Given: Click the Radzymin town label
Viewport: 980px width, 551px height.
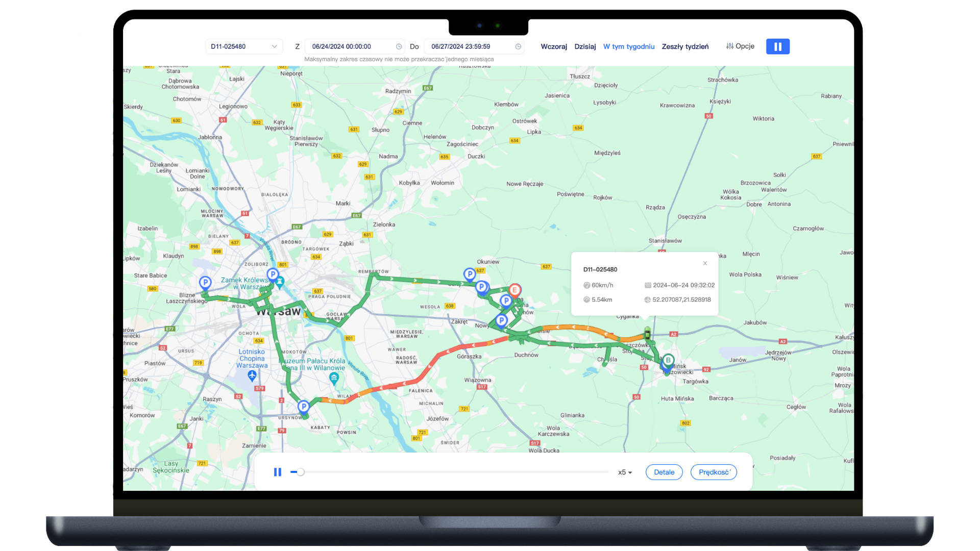Looking at the screenshot, I should tap(398, 91).
